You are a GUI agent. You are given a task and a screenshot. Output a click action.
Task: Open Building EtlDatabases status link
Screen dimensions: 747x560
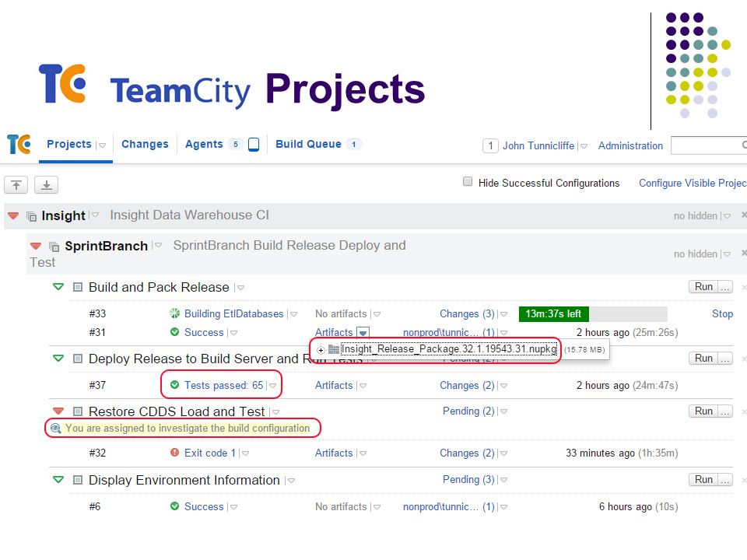point(233,313)
